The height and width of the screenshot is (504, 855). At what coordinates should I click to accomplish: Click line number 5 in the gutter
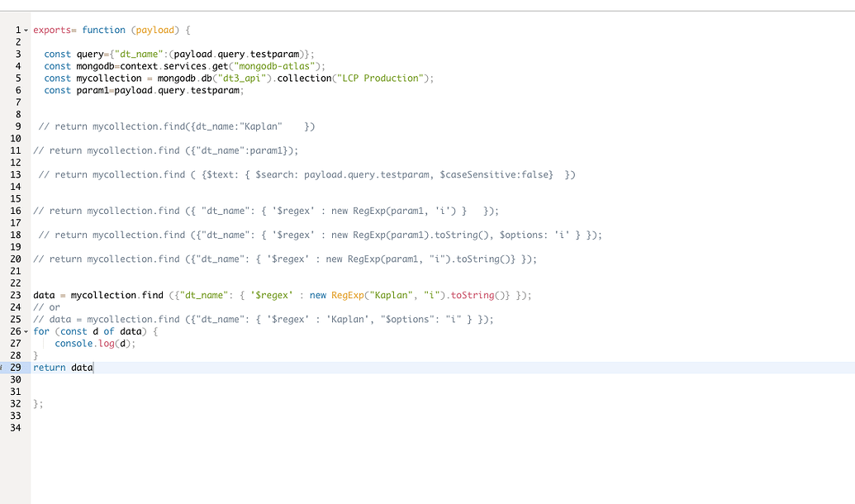pyautogui.click(x=18, y=78)
